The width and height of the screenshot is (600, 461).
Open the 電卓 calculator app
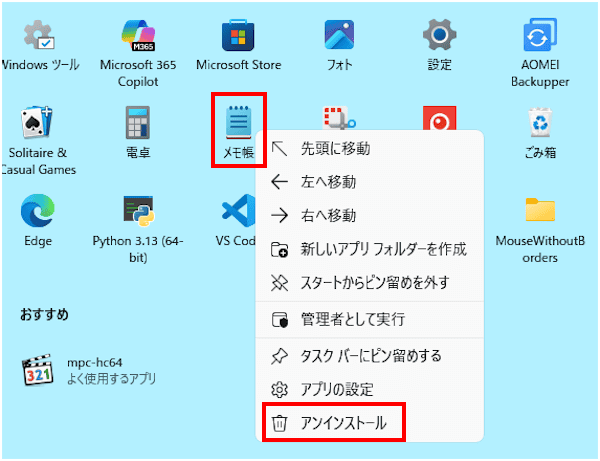pos(138,122)
